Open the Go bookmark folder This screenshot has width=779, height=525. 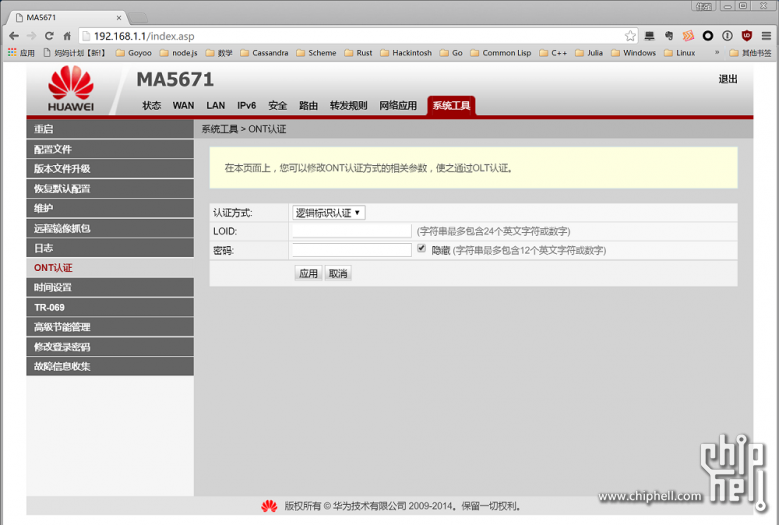(451, 53)
